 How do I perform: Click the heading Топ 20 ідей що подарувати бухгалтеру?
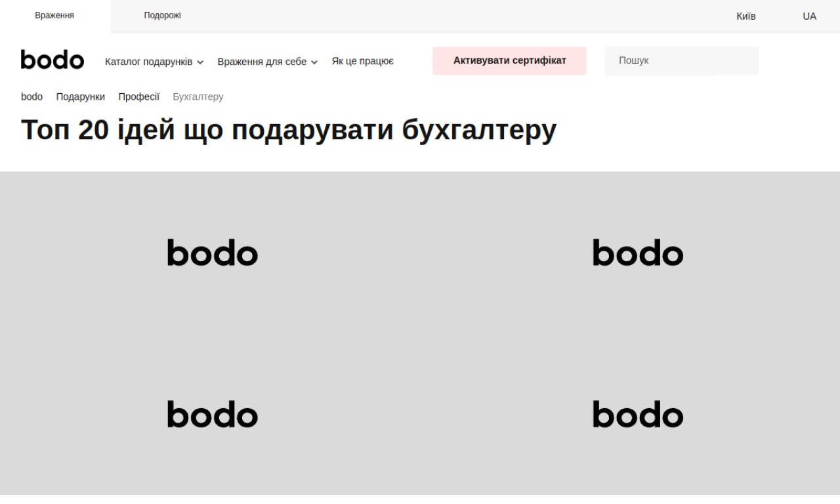(x=289, y=130)
